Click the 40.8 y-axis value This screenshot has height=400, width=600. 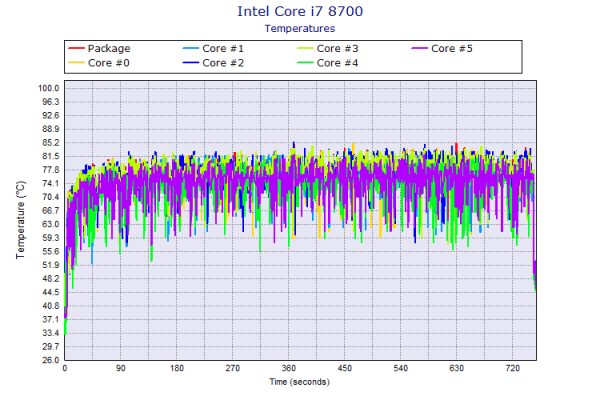[x=51, y=305]
